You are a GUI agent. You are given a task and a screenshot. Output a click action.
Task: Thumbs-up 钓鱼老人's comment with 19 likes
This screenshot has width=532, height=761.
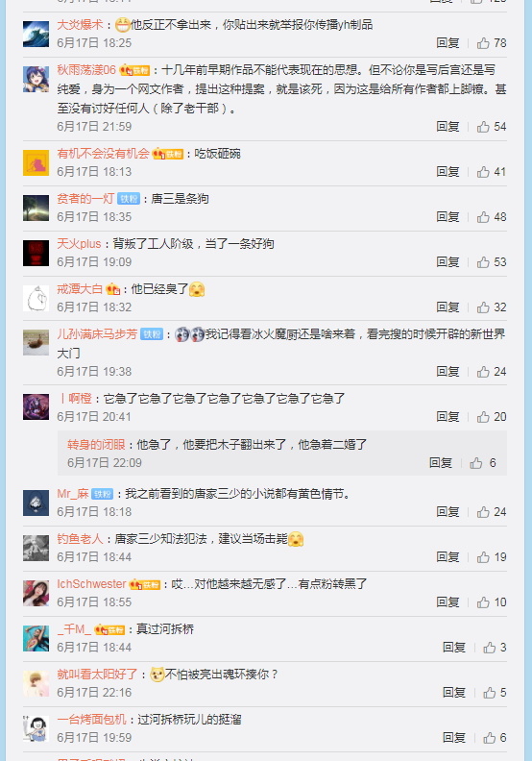pyautogui.click(x=483, y=557)
